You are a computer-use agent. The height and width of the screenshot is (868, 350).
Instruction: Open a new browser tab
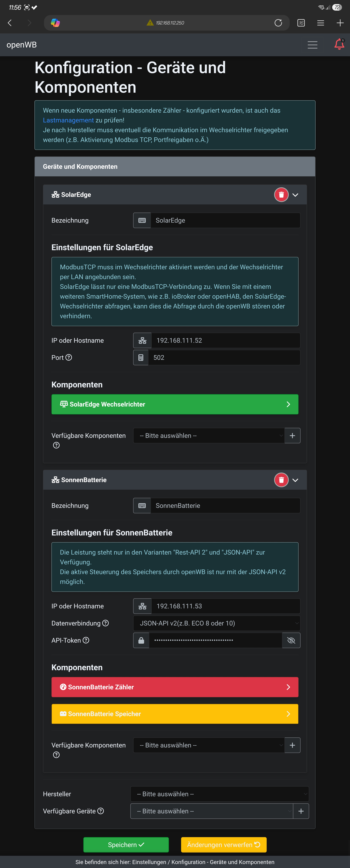pyautogui.click(x=340, y=23)
